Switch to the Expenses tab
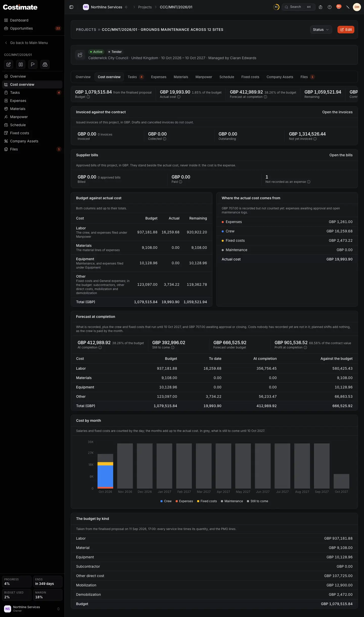364x617 pixels. (x=159, y=77)
